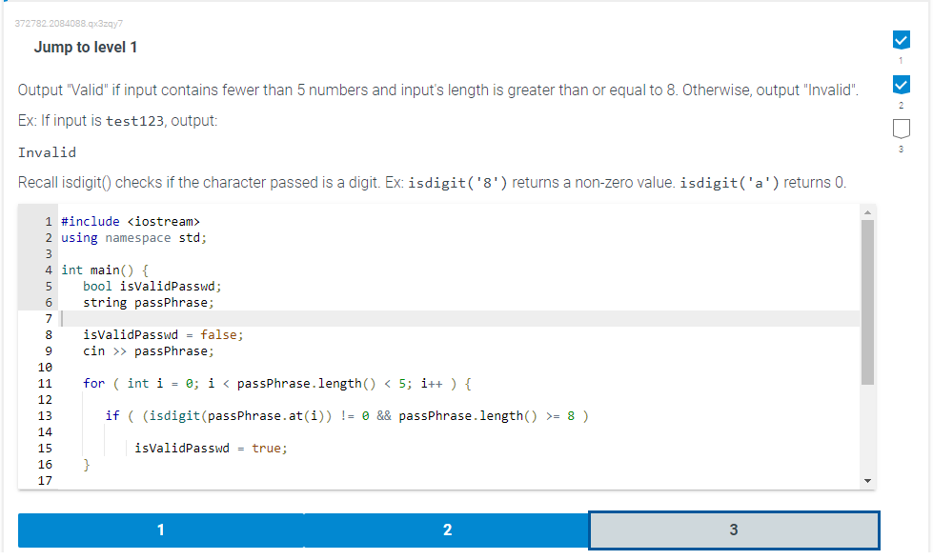Click the 'isValidPasswd = false;' line
The width and height of the screenshot is (933, 560).
[x=163, y=334]
